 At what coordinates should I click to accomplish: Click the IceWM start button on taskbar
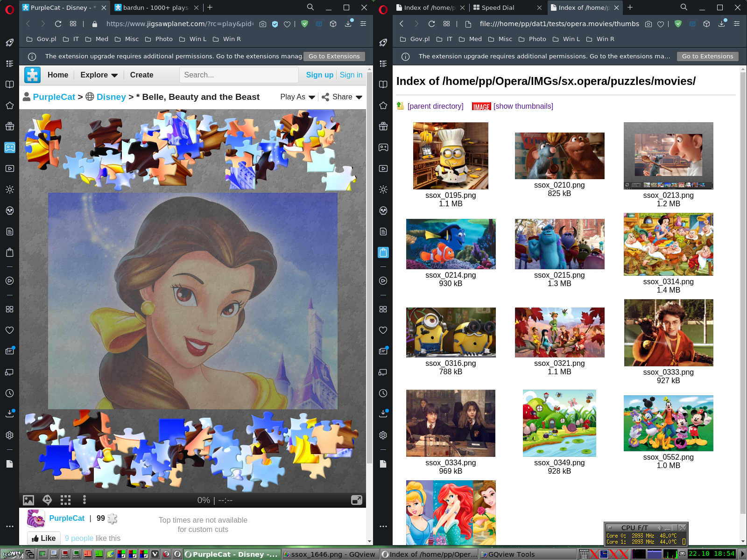tap(12, 554)
